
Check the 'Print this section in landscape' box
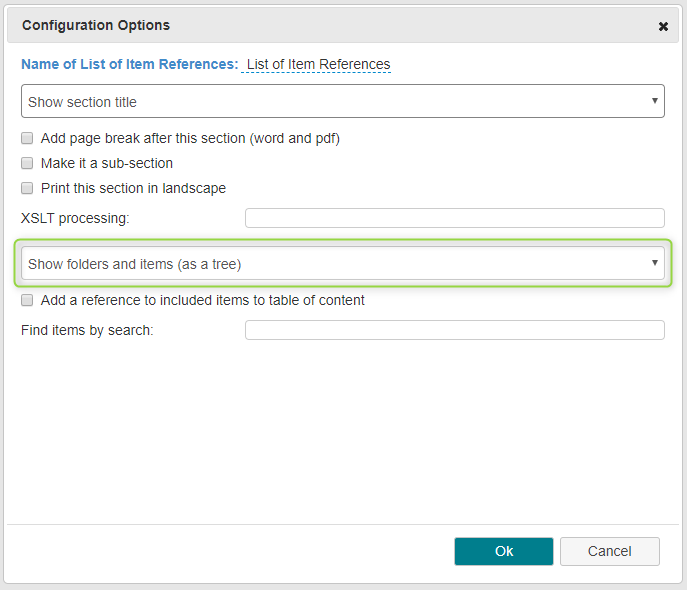27,188
